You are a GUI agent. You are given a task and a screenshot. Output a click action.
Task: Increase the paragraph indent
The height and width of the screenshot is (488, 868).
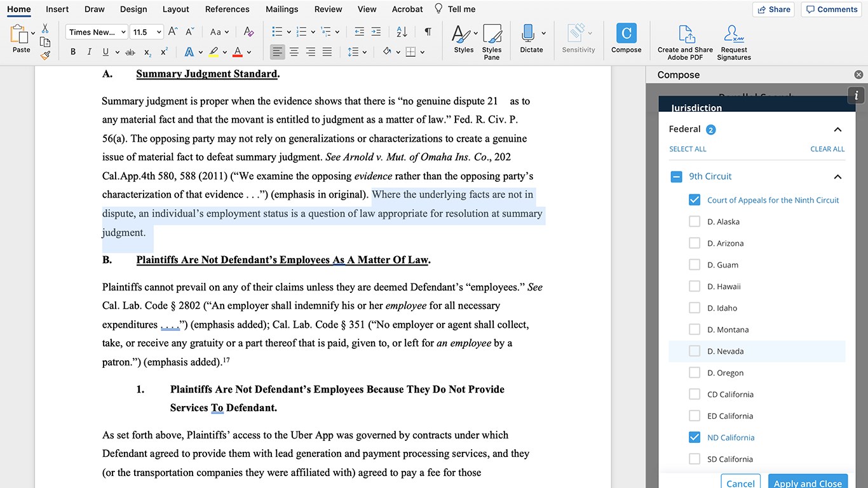376,32
